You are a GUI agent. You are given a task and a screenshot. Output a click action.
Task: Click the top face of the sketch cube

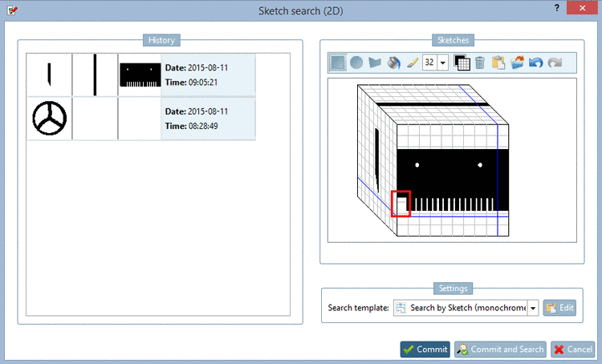(x=433, y=104)
